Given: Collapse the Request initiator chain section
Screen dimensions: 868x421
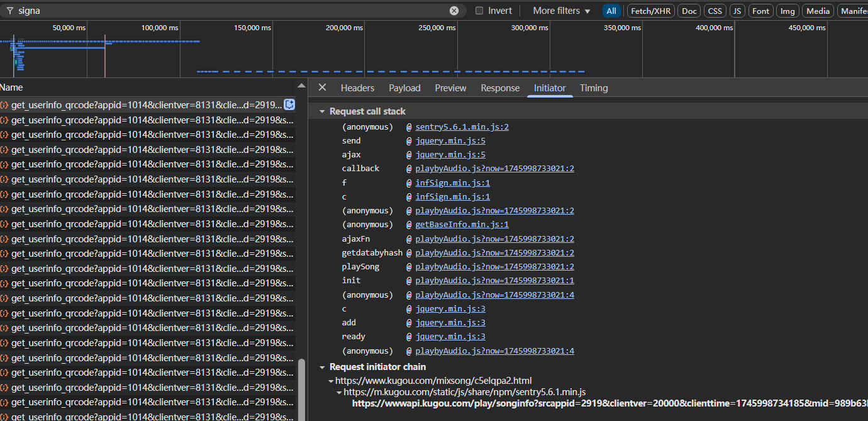Looking at the screenshot, I should [323, 367].
